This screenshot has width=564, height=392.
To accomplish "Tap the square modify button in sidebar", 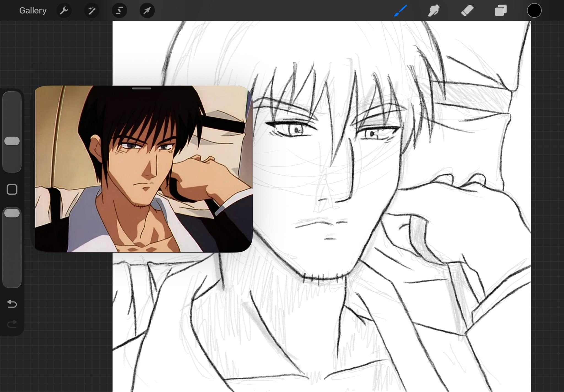I will tap(12, 189).
